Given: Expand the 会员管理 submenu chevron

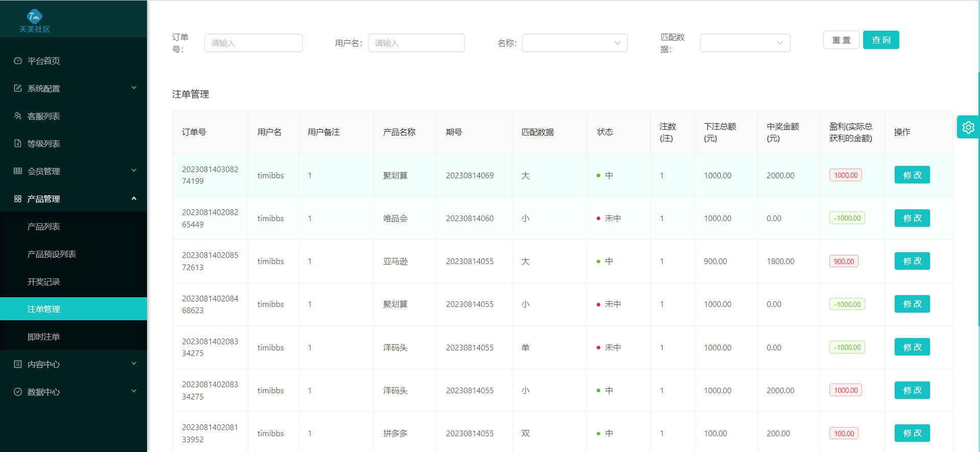Looking at the screenshot, I should pyautogui.click(x=134, y=171).
